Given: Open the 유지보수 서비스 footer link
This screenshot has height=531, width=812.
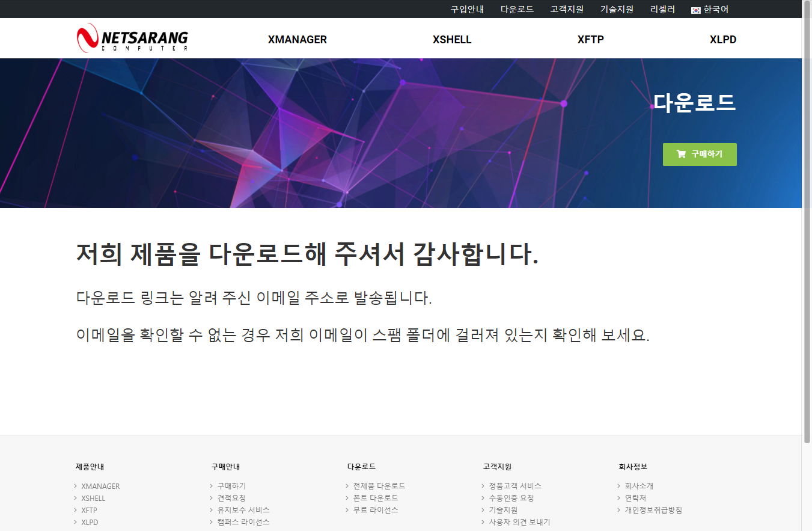Looking at the screenshot, I should point(243,510).
